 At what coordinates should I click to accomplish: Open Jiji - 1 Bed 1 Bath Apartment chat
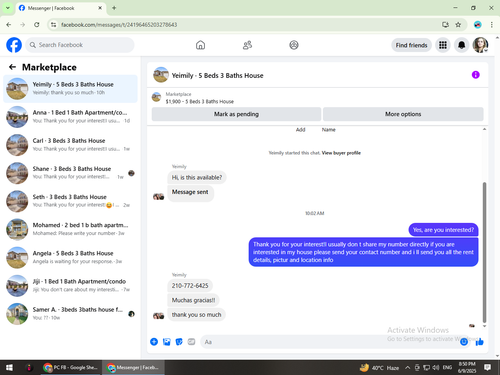pos(70,286)
